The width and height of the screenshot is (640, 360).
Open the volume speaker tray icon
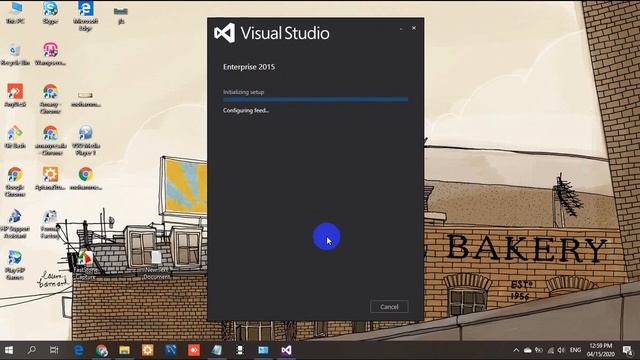pos(561,350)
